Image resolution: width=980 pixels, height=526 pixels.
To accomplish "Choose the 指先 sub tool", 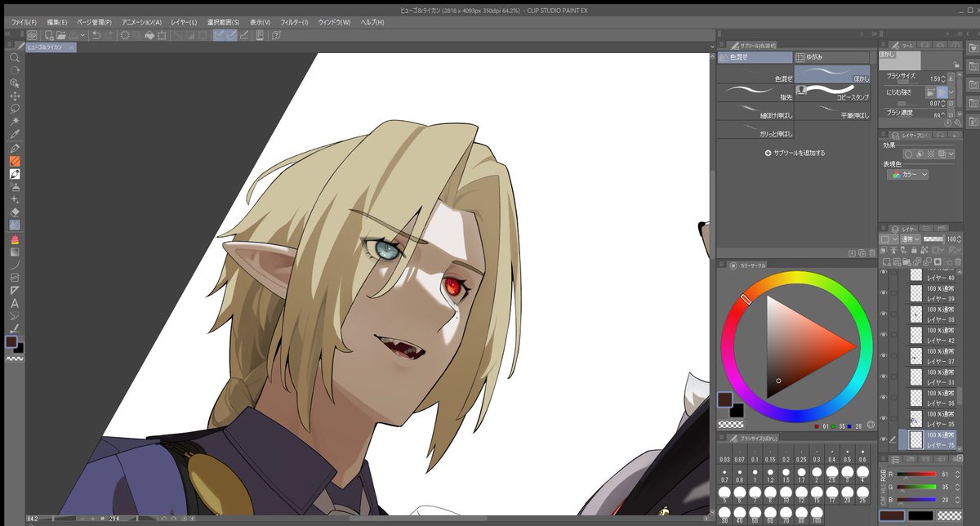I will [755, 92].
